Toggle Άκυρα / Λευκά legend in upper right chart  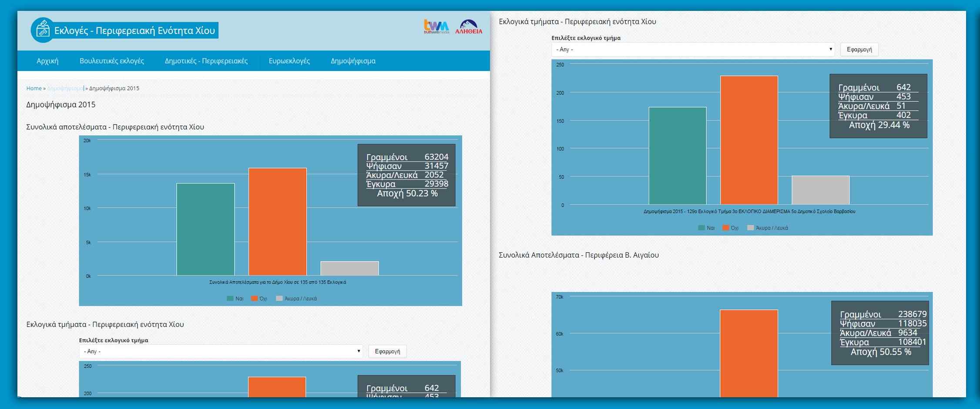click(768, 228)
